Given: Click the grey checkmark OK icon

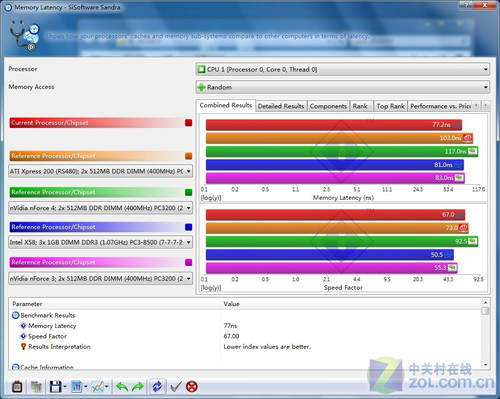Looking at the screenshot, I should click(x=176, y=387).
